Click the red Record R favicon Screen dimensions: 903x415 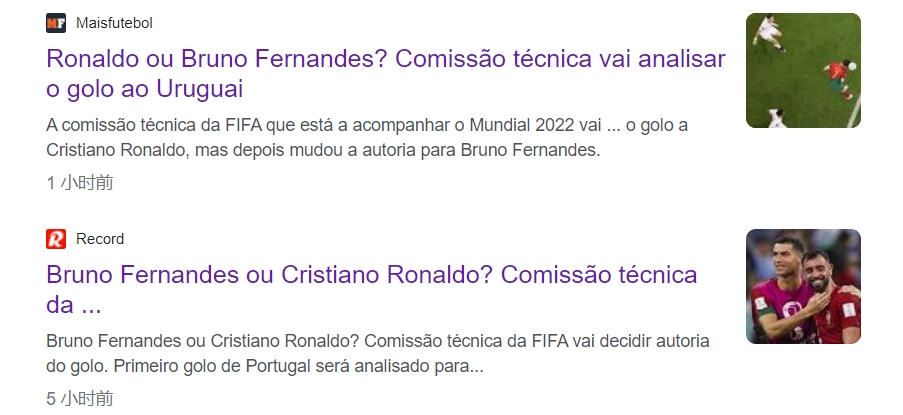pos(56,239)
